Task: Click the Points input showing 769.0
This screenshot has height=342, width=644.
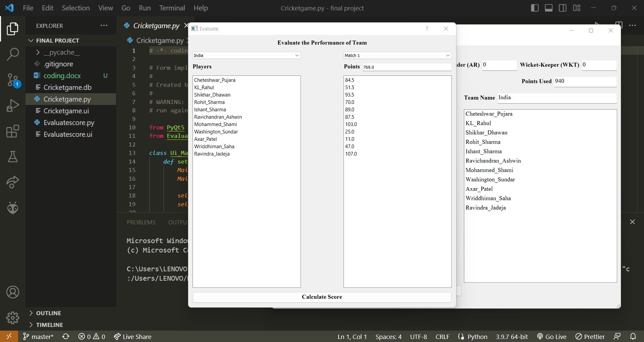Action: click(407, 67)
